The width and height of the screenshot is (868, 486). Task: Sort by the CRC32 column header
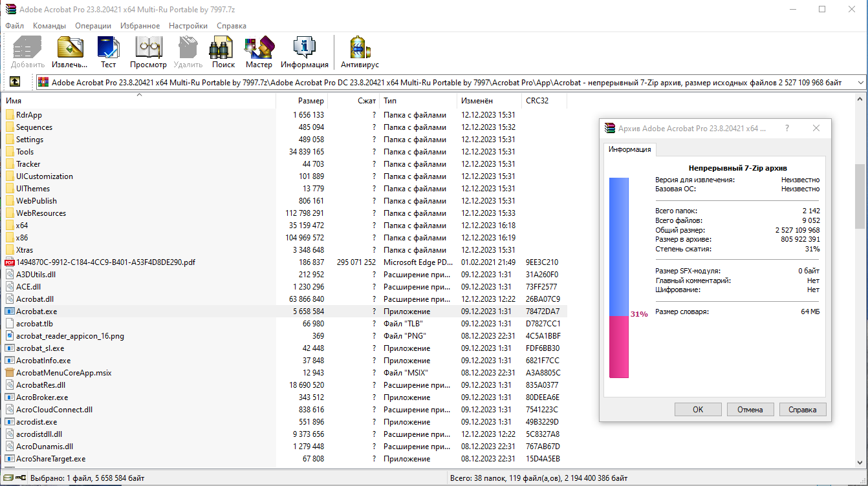[544, 101]
